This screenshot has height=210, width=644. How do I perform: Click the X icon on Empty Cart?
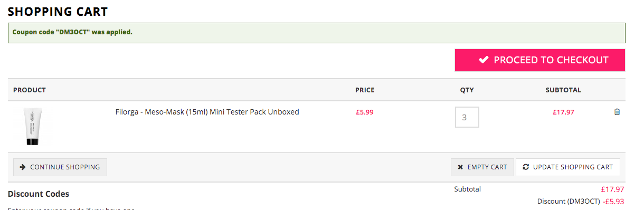[460, 167]
